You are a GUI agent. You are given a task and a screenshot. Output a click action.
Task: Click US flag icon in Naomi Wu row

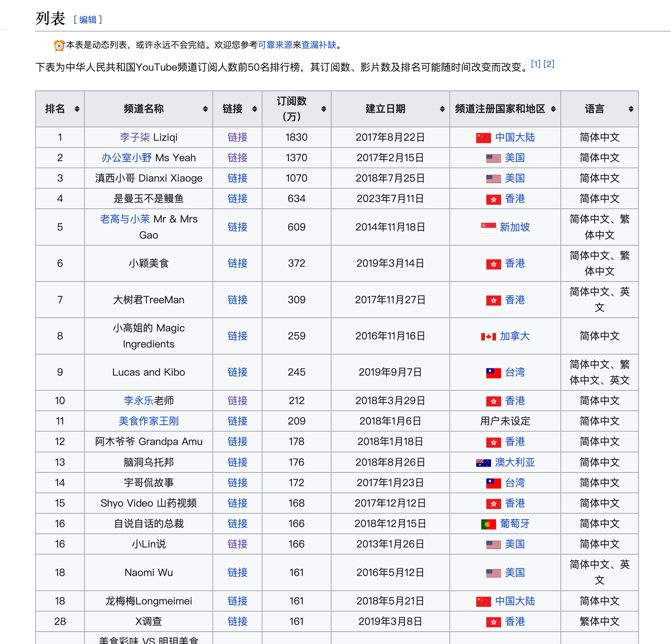click(x=493, y=573)
